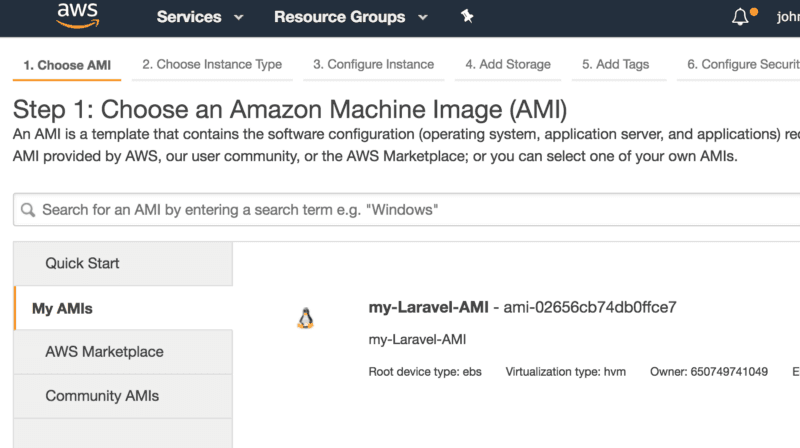
Task: Open the notifications bell icon
Action: pyautogui.click(x=740, y=17)
